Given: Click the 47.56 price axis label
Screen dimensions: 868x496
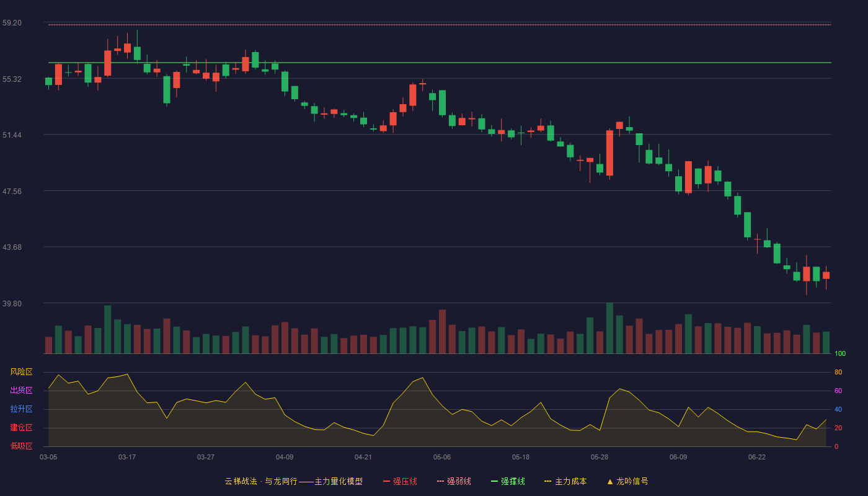Looking at the screenshot, I should coord(12,192).
